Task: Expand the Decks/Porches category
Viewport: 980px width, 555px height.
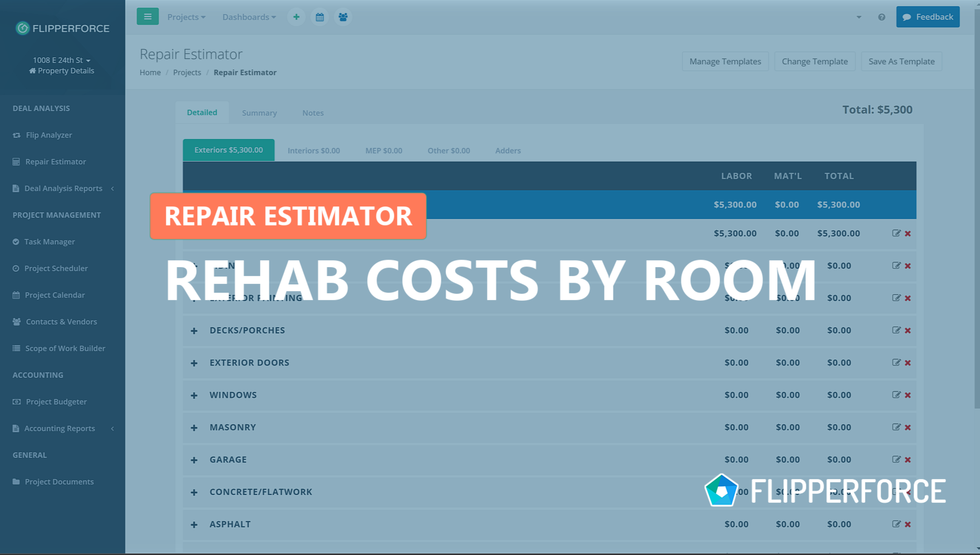Action: pos(194,330)
